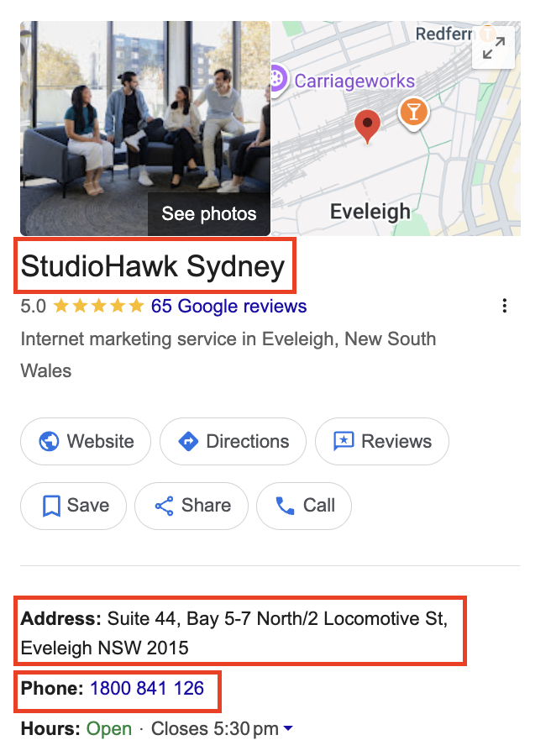Open 65 Google reviews link
The height and width of the screenshot is (756, 551).
point(229,306)
